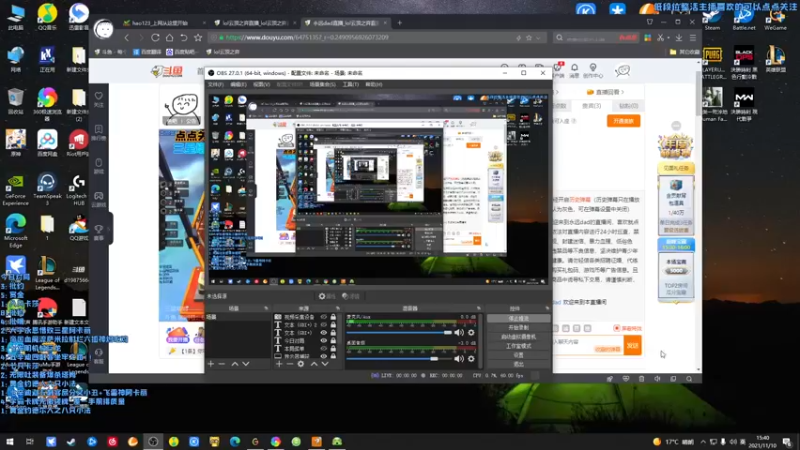Image resolution: width=800 pixels, height=450 pixels.
Task: Toggle visibility of 文本 (GDI+) 2 source
Action: [x=323, y=324]
